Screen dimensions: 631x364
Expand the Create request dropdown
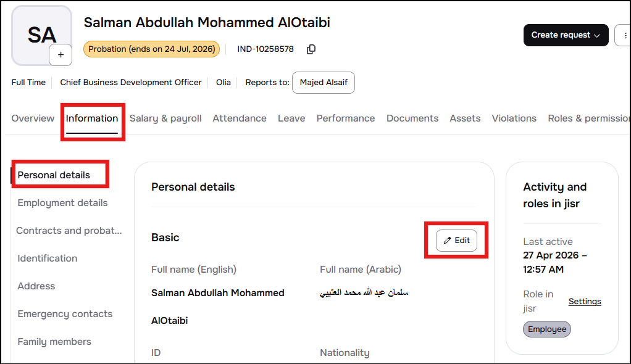pyautogui.click(x=566, y=35)
